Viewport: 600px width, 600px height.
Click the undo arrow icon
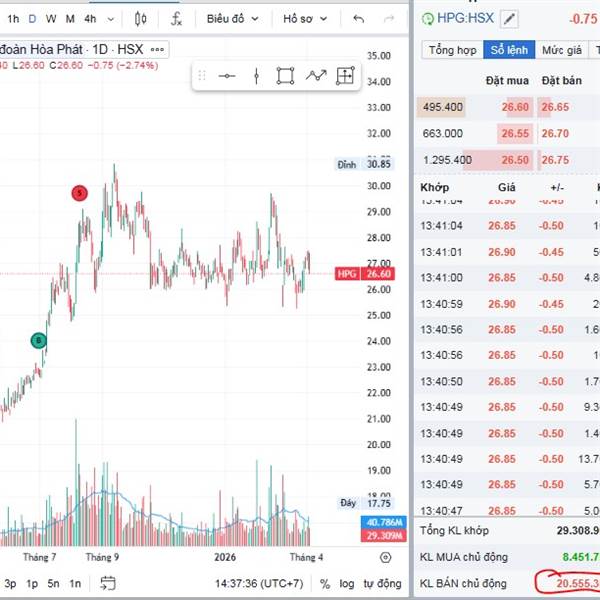pyautogui.click(x=359, y=19)
